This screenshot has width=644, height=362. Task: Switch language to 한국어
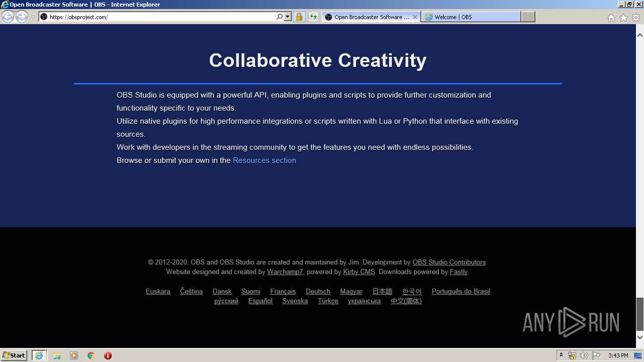tap(412, 292)
